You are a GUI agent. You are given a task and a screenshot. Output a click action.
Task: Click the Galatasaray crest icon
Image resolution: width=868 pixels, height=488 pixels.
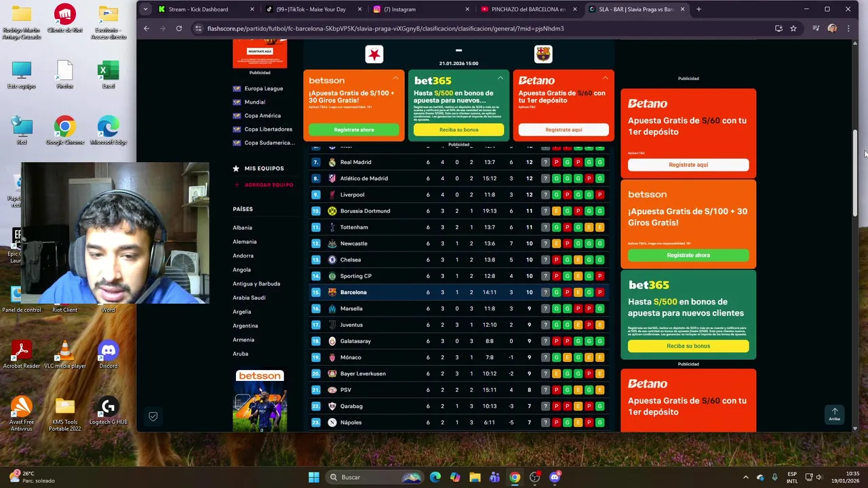pyautogui.click(x=332, y=341)
